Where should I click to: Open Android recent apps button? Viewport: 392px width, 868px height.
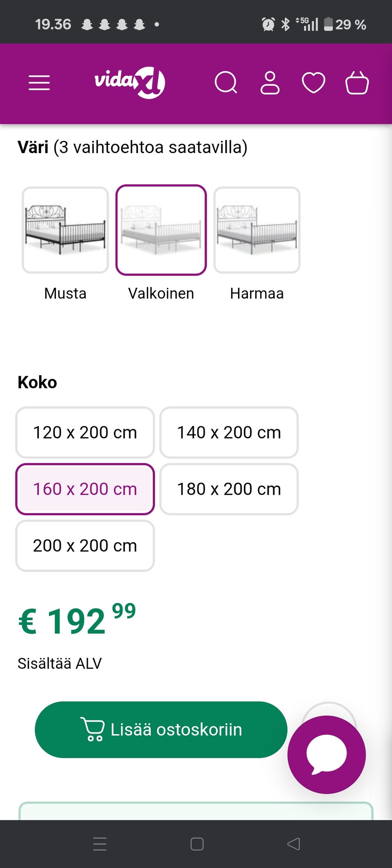point(100,844)
